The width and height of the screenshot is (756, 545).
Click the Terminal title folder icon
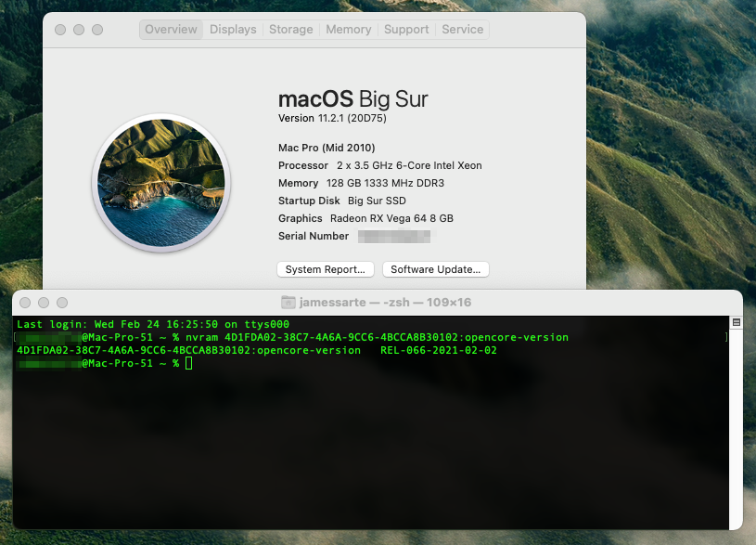pyautogui.click(x=288, y=302)
